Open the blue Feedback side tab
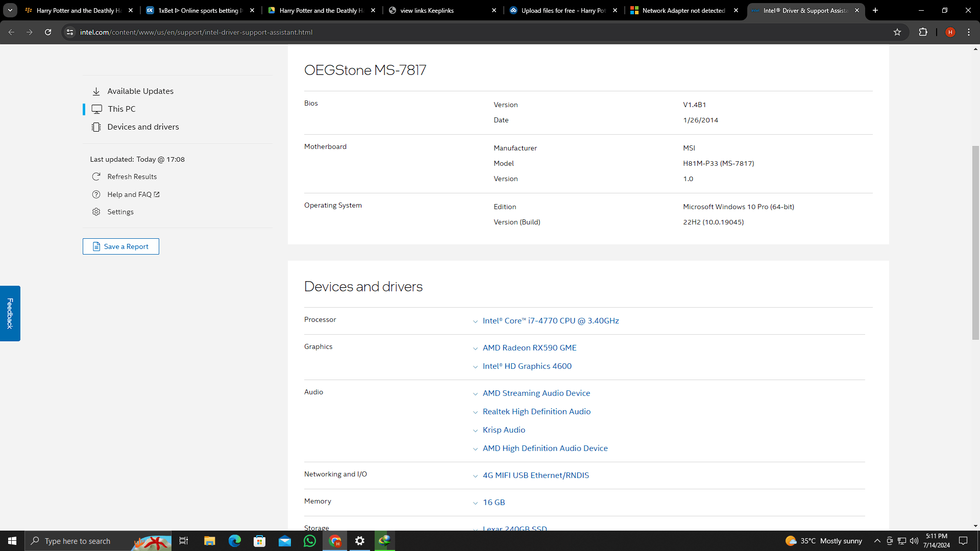 click(10, 313)
